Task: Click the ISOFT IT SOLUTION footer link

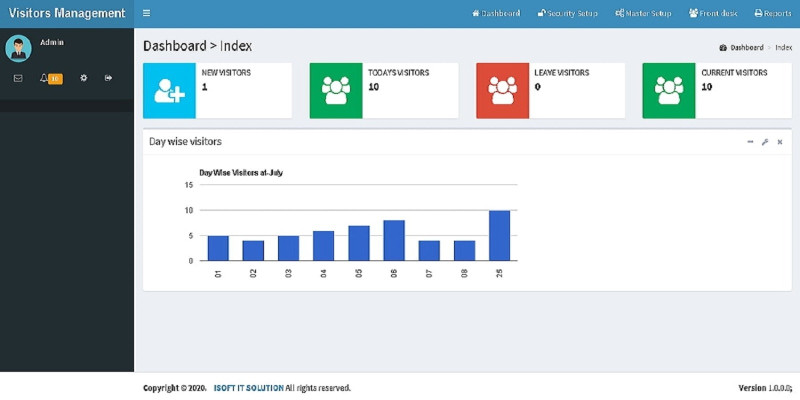Action: click(x=248, y=388)
